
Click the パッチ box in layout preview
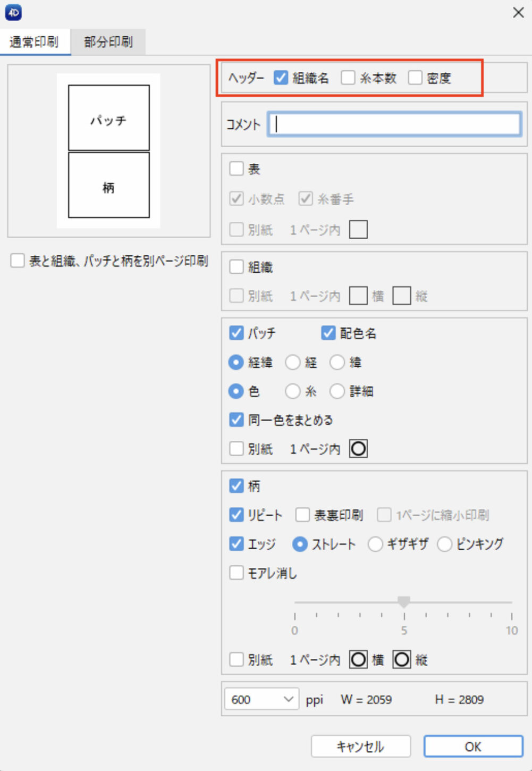109,118
